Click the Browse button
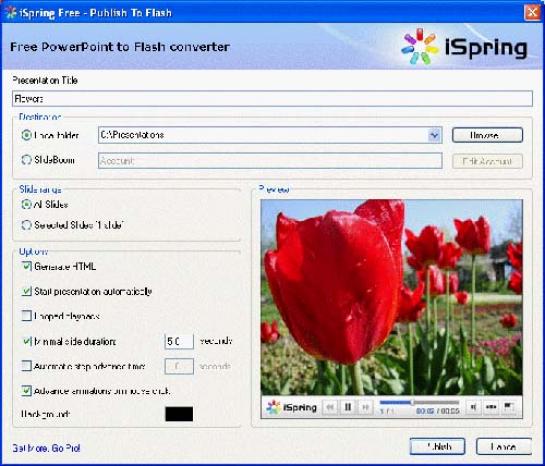This screenshot has height=466, width=545. click(487, 135)
